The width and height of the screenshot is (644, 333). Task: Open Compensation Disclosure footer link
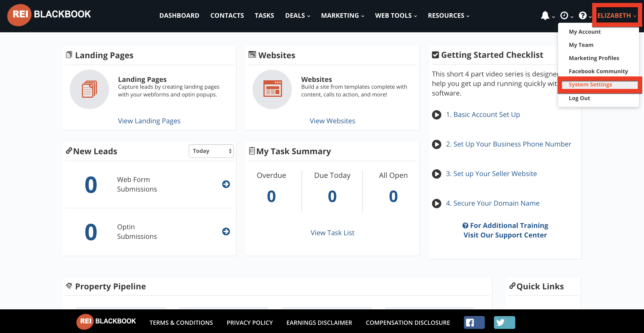pos(408,323)
